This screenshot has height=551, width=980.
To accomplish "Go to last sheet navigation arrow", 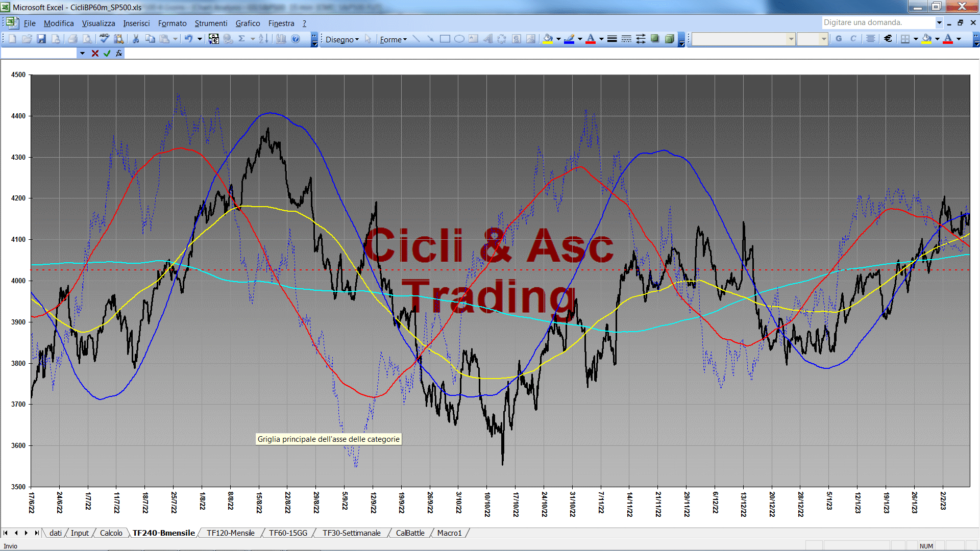I will [36, 533].
